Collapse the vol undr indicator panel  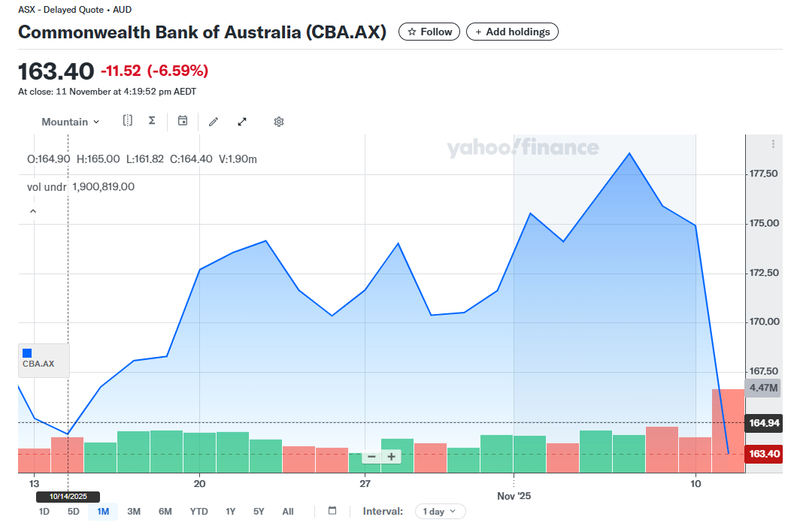32,210
